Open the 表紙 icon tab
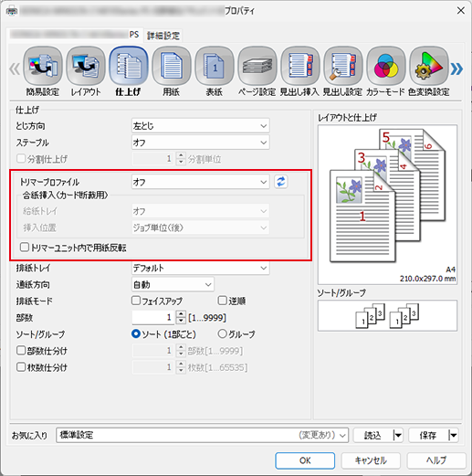The width and height of the screenshot is (472, 476). tap(215, 72)
